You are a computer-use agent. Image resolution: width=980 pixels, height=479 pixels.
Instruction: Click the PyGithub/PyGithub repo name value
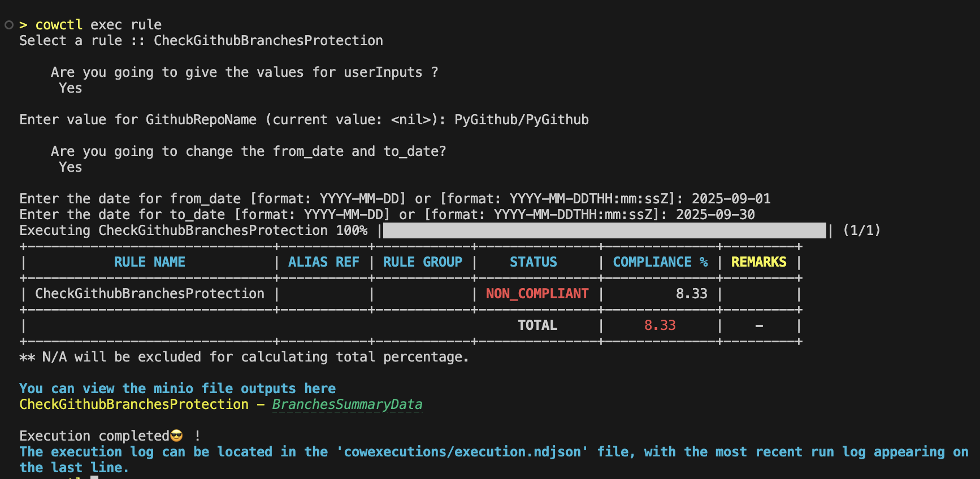pos(521,120)
